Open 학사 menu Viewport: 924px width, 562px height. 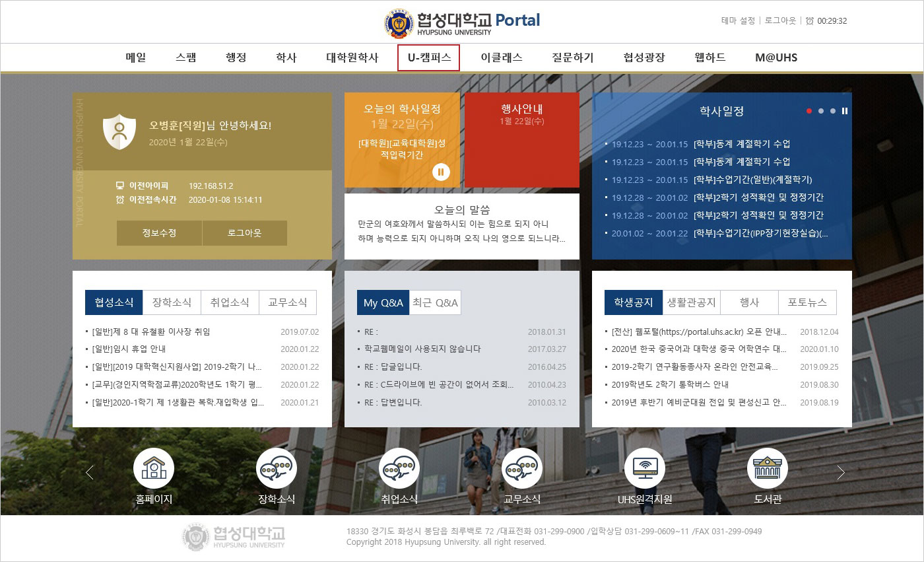286,57
